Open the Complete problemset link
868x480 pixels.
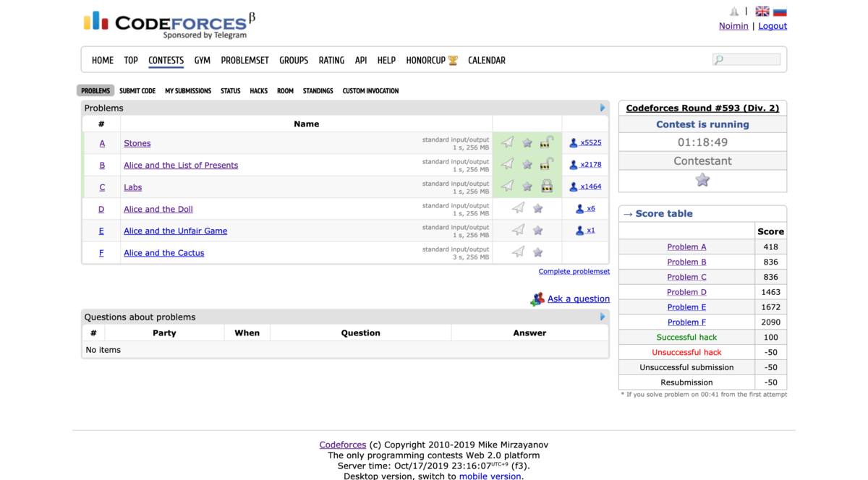click(574, 272)
